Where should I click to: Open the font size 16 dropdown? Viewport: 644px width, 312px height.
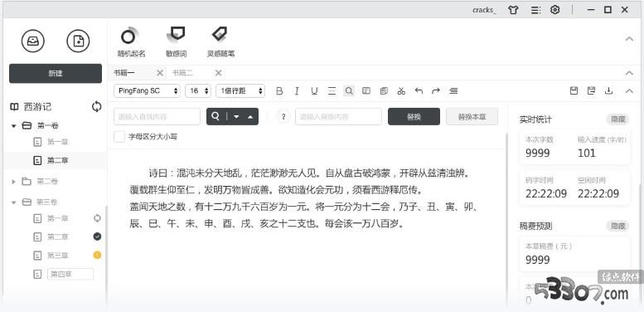click(198, 90)
